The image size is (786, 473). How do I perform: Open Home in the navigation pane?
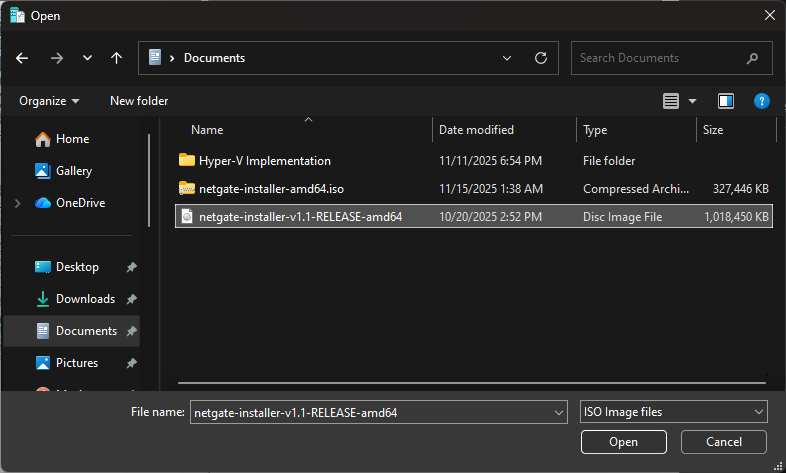[x=72, y=139]
